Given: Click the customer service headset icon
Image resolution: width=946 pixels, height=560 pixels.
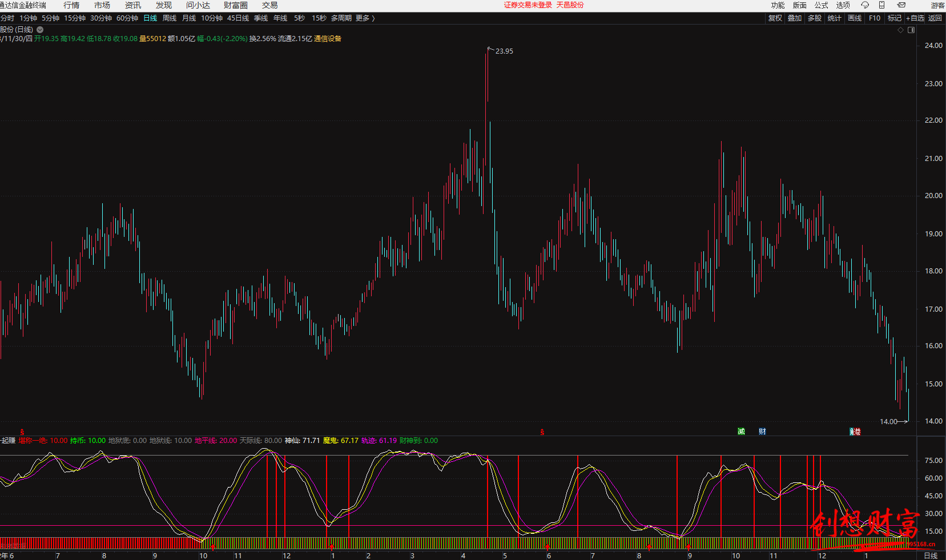Looking at the screenshot, I should coord(865,5).
